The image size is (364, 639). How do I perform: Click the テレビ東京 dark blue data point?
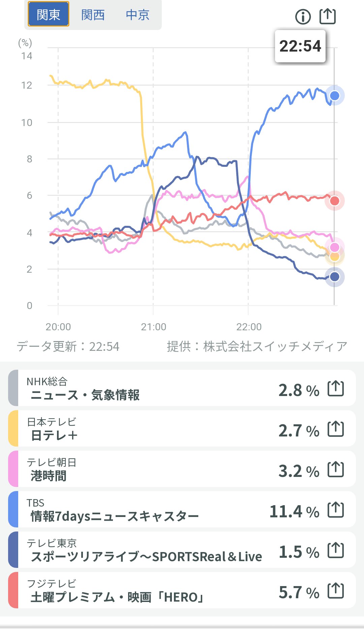tap(334, 277)
